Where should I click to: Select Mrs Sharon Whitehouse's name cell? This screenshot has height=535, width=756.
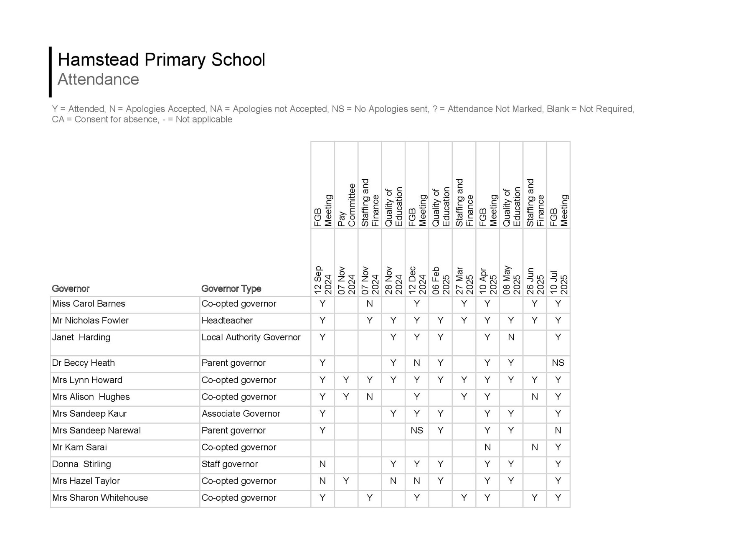(x=100, y=498)
